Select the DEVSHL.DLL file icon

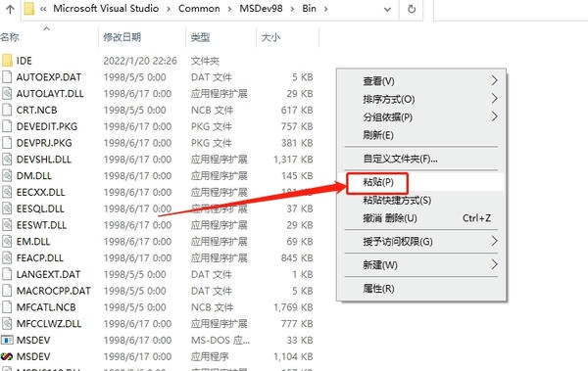tap(7, 160)
